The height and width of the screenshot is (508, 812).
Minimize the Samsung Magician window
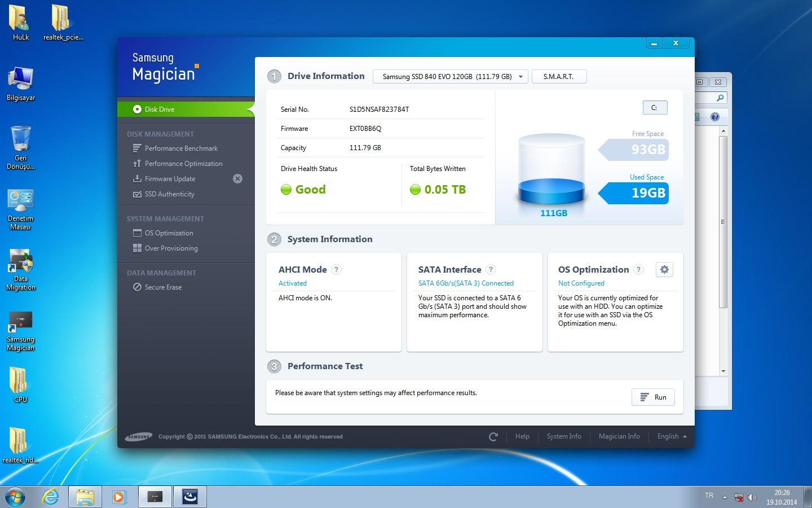point(654,43)
